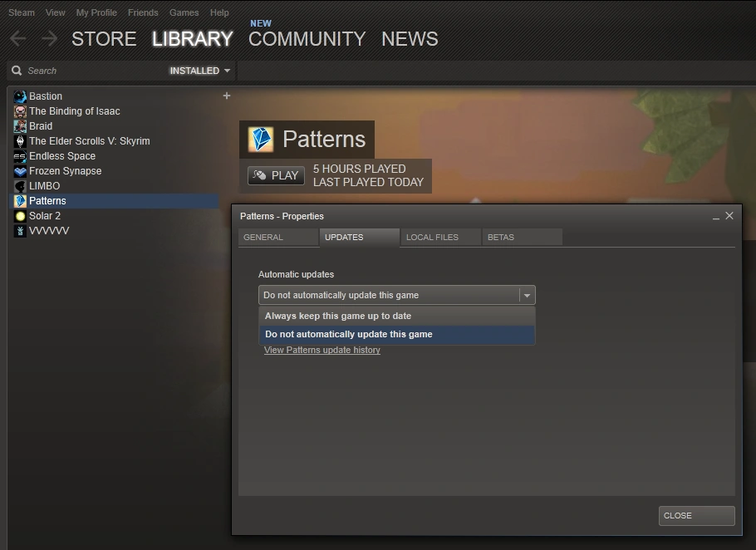
Task: Switch to the LOCAL FILES tab
Action: (439, 237)
